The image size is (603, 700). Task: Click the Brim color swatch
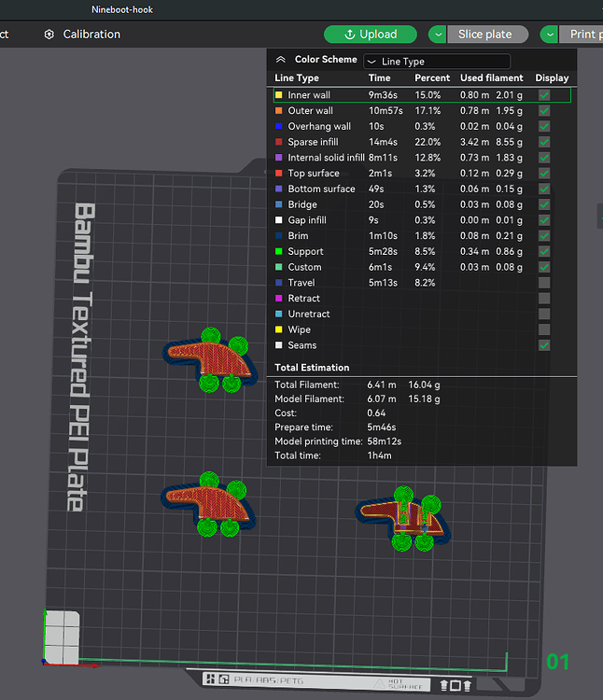click(x=278, y=236)
